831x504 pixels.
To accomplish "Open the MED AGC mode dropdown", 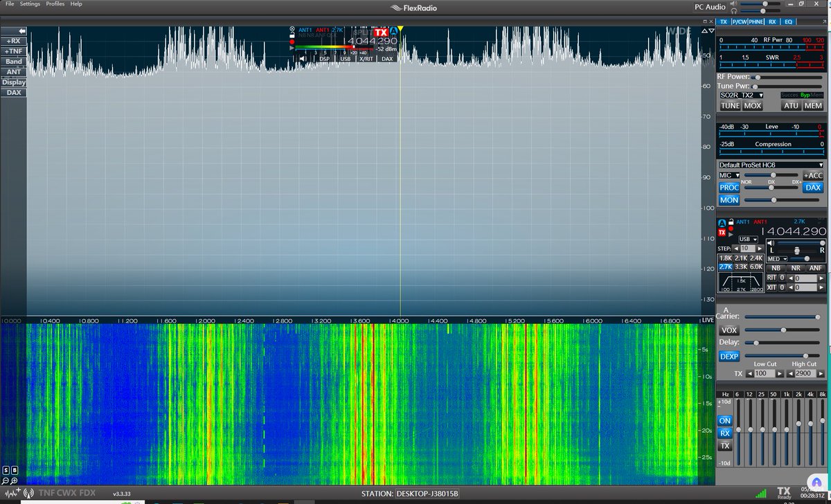I will [x=777, y=259].
